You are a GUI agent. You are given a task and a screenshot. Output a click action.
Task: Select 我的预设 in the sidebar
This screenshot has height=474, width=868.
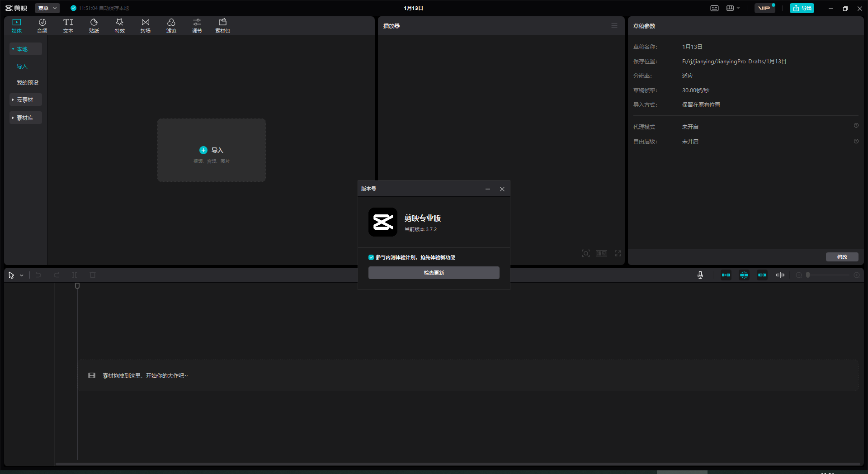[x=28, y=82]
